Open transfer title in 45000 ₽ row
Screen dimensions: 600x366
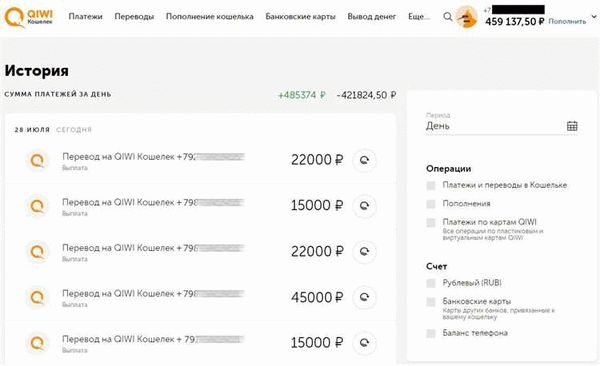(x=153, y=293)
